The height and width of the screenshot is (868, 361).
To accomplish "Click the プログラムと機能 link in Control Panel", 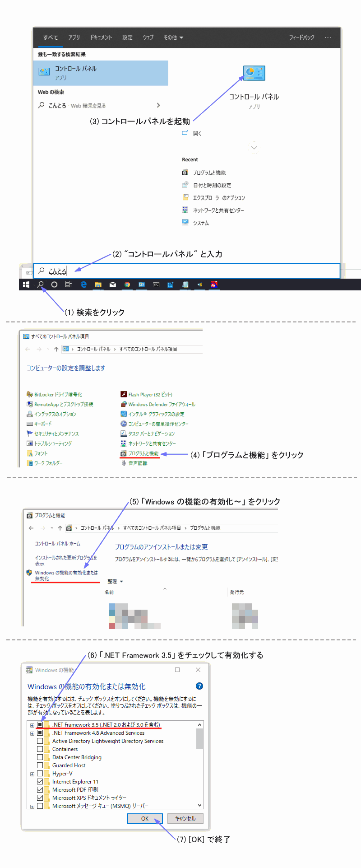I will [x=143, y=453].
